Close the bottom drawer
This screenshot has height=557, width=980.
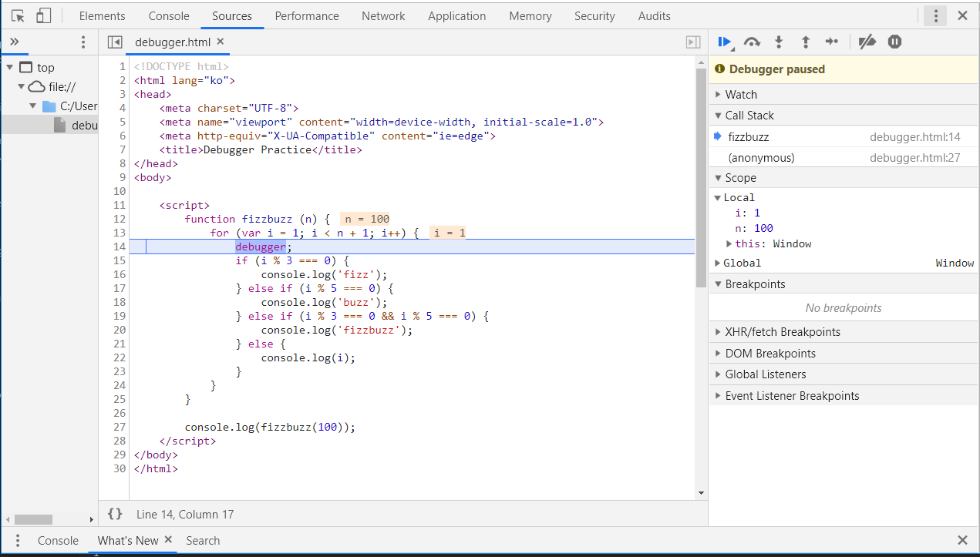point(962,541)
